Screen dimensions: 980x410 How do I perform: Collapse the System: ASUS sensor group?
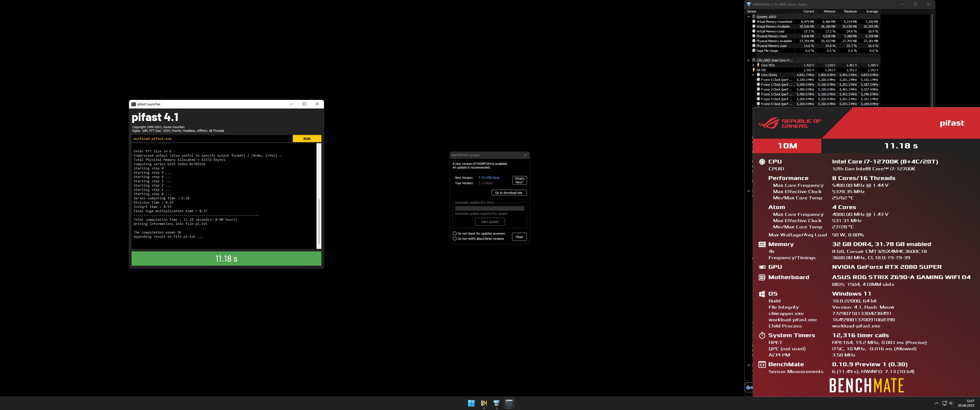point(748,17)
